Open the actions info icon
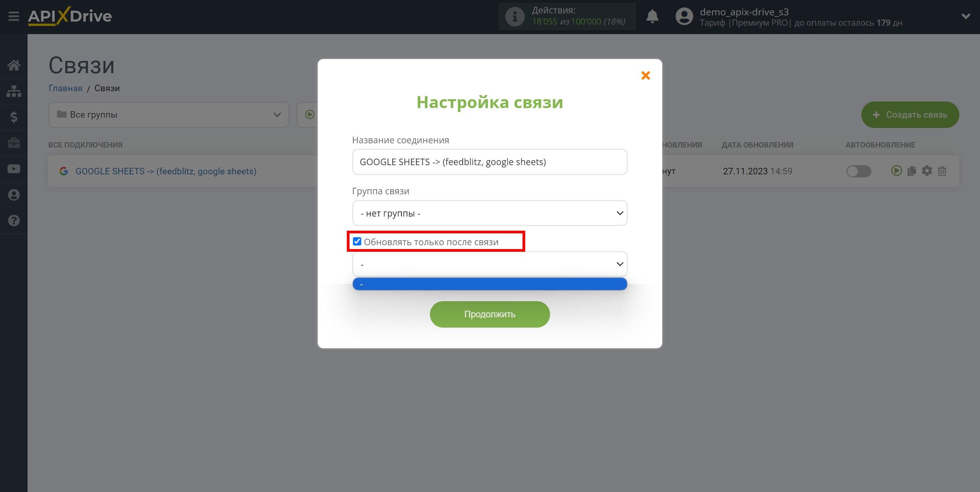 pos(514,16)
